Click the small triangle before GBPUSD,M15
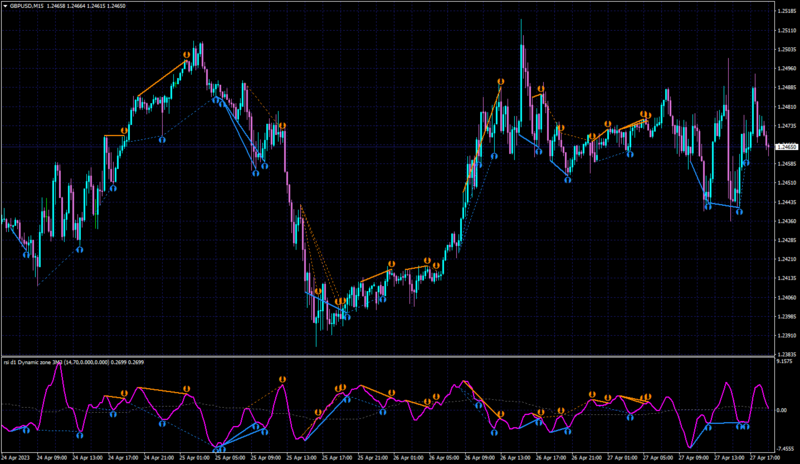 (6, 6)
